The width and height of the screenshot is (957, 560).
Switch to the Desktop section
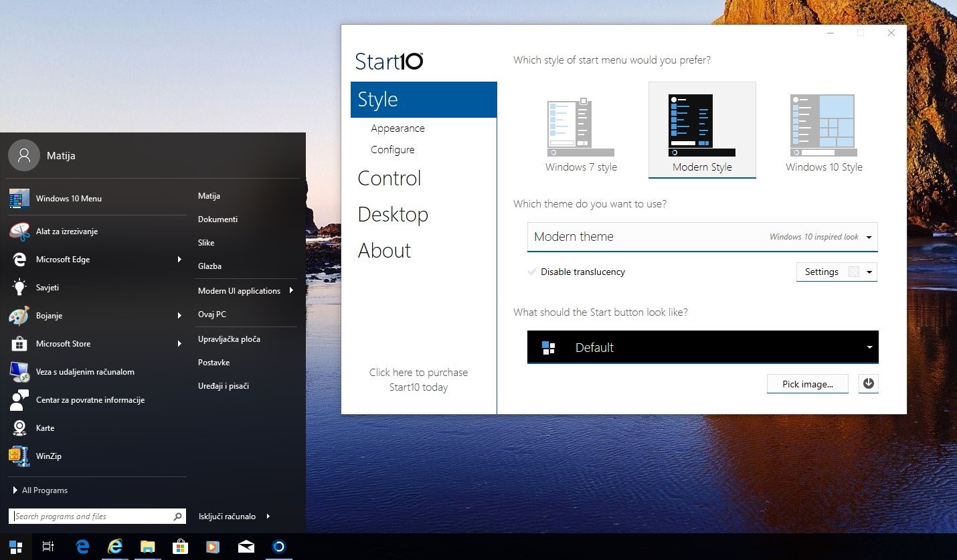[393, 214]
